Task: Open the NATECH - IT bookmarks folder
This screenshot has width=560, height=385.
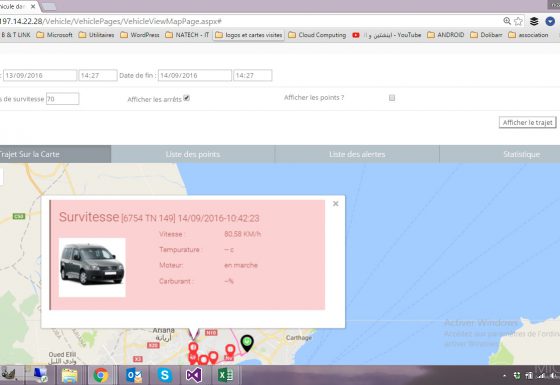Action: (x=187, y=35)
